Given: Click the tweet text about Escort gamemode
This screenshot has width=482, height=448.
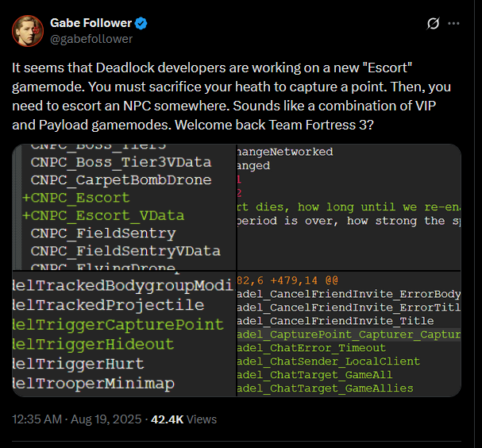Looking at the screenshot, I should coord(231,96).
